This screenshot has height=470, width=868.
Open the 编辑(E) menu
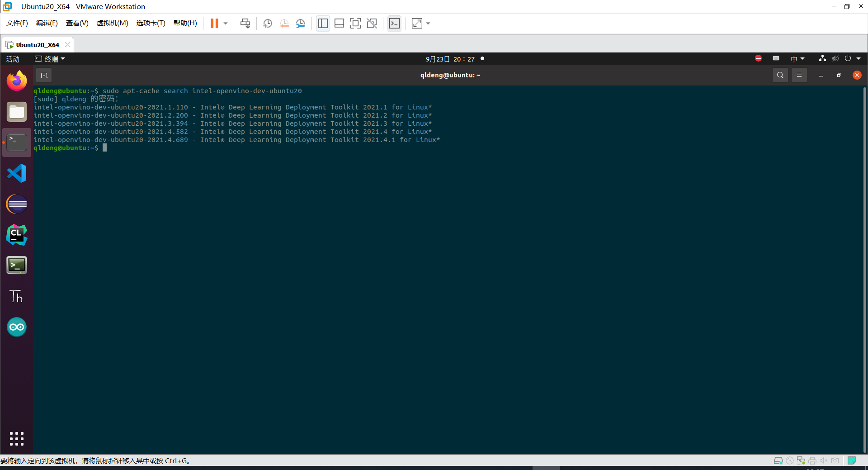[47, 23]
